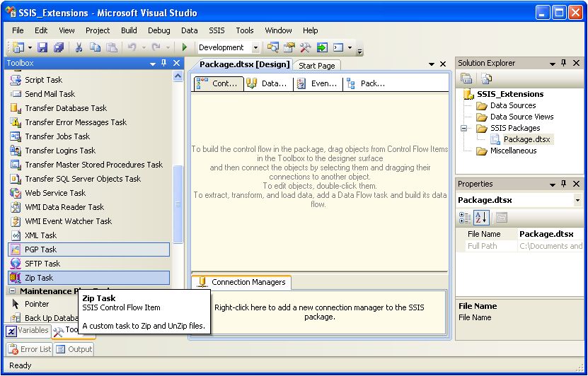
Task: Switch to the Event Handlers designer tab
Action: pyautogui.click(x=318, y=84)
